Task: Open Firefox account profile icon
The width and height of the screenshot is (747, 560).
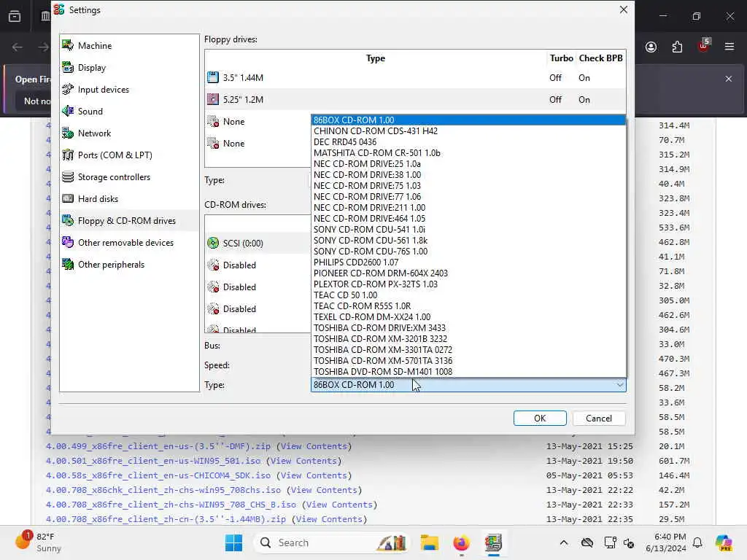Action: pos(651,47)
